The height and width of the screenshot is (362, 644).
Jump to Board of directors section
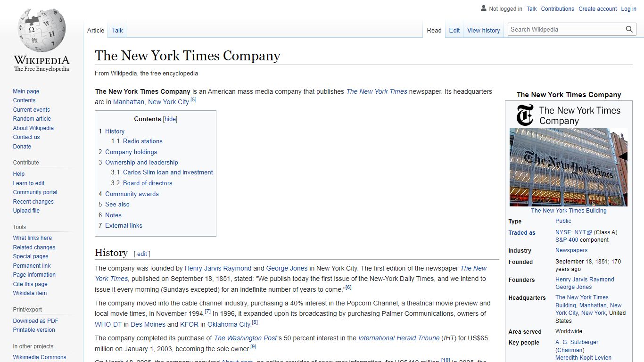pyautogui.click(x=148, y=183)
